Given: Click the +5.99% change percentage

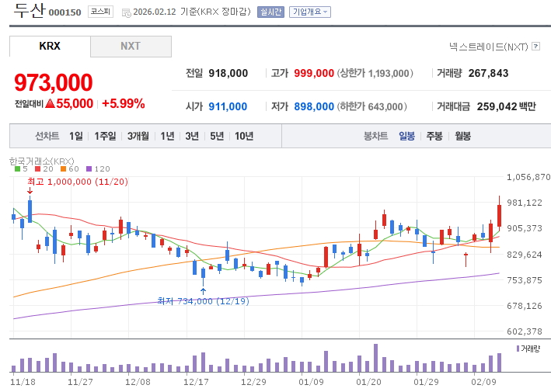Looking at the screenshot, I should click(124, 103).
